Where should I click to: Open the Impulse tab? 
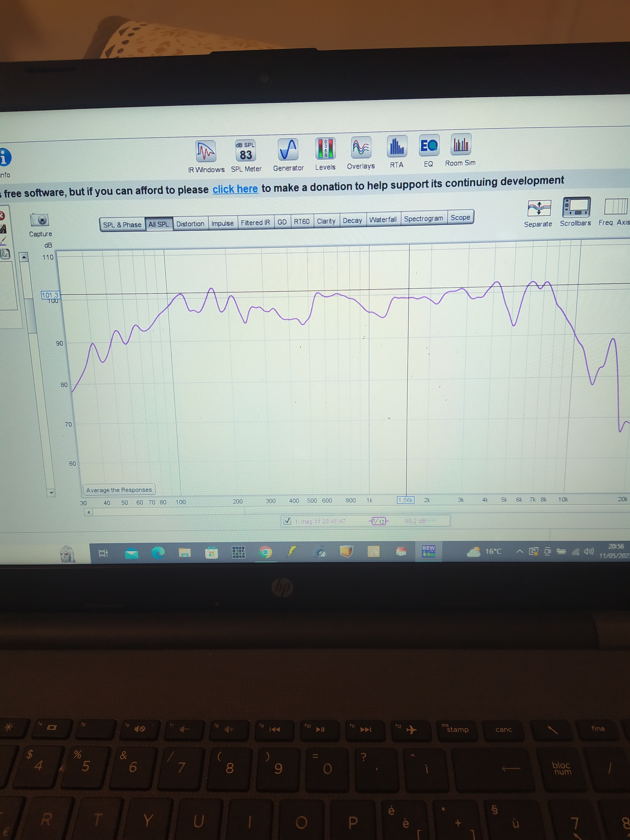click(223, 223)
